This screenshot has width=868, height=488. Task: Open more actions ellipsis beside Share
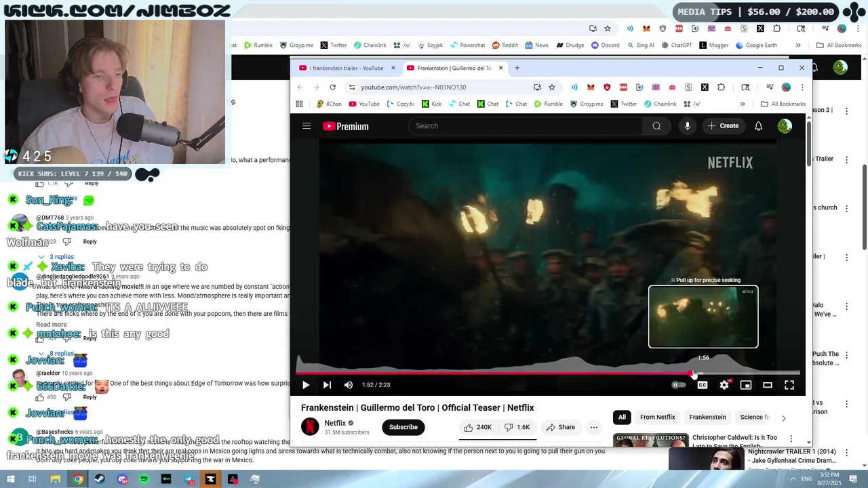(594, 427)
